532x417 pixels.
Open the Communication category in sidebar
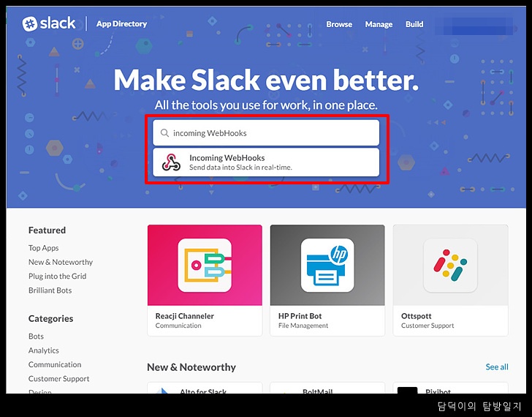pos(55,364)
